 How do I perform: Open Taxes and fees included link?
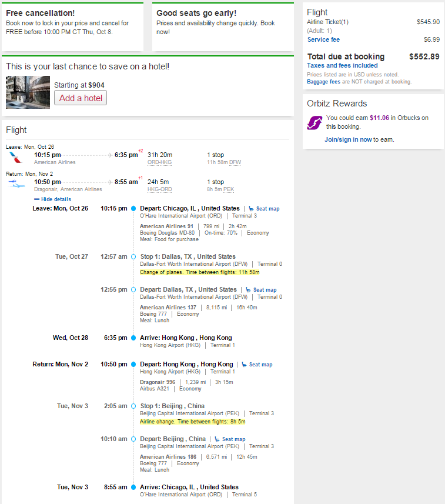click(x=342, y=65)
